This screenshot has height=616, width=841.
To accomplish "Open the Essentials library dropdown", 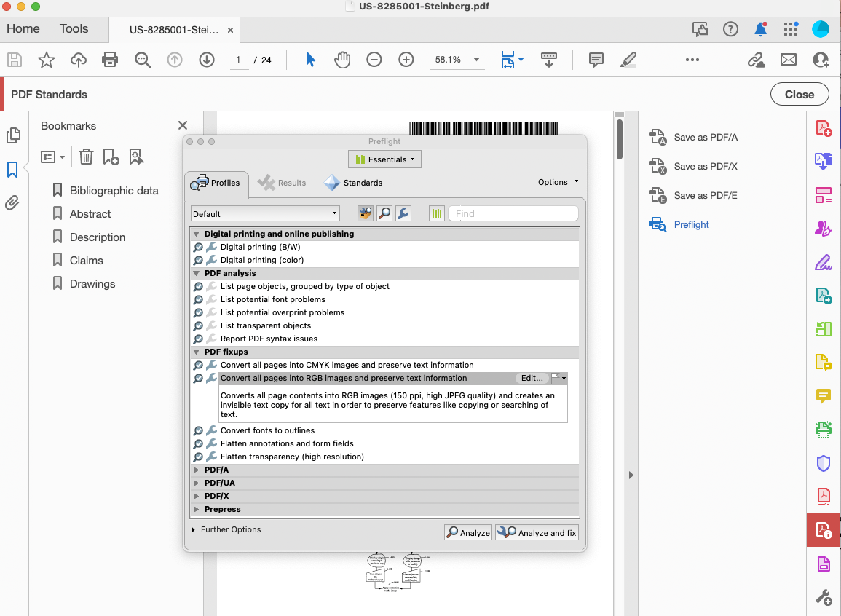I will point(384,159).
